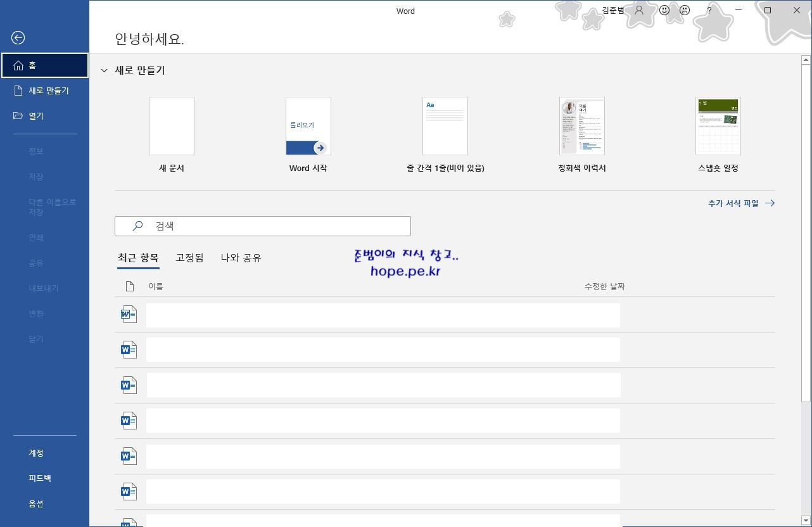Screen dimensions: 812x527
Task: Sort by the 이름 column header
Action: [156, 286]
